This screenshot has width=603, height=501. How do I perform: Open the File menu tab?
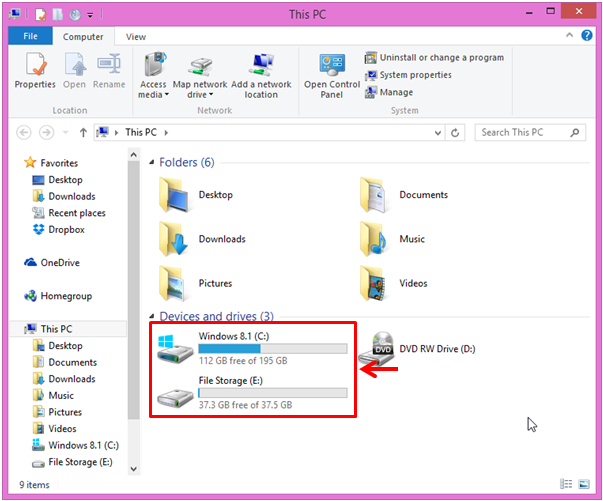(x=30, y=37)
